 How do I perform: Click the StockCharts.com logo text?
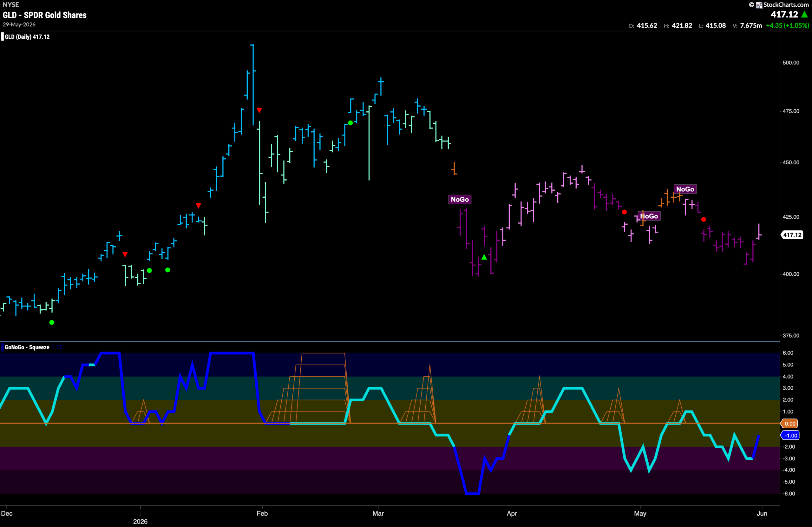coord(786,5)
